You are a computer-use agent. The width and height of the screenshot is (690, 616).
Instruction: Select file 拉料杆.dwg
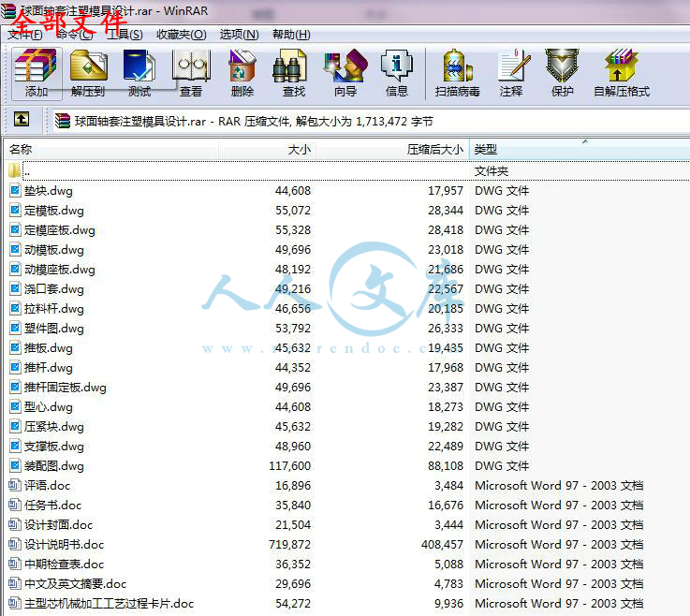tap(53, 308)
